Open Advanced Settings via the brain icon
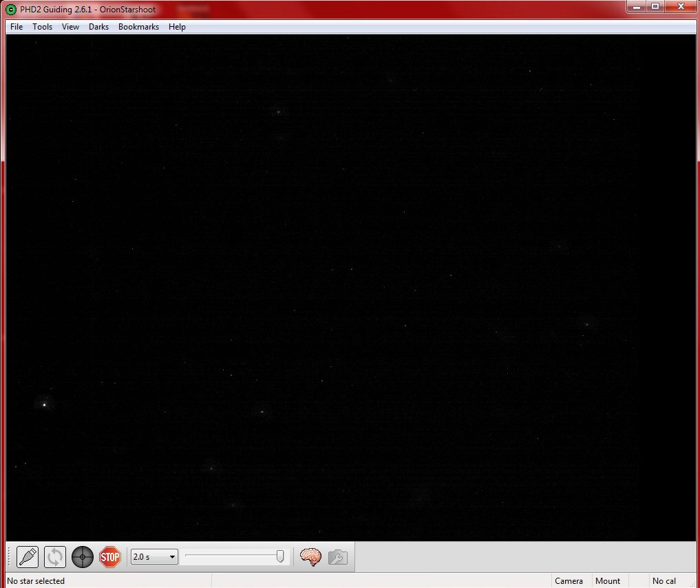 pos(310,557)
